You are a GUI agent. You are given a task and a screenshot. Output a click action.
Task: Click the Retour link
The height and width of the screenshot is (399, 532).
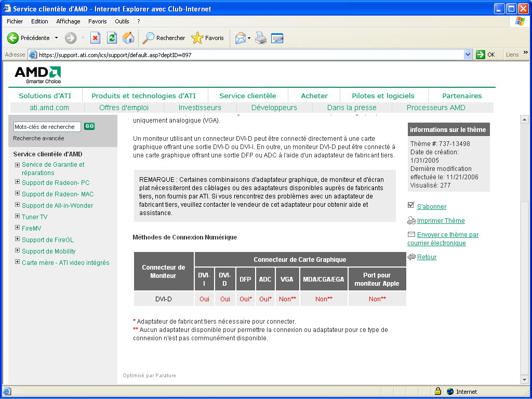(427, 257)
